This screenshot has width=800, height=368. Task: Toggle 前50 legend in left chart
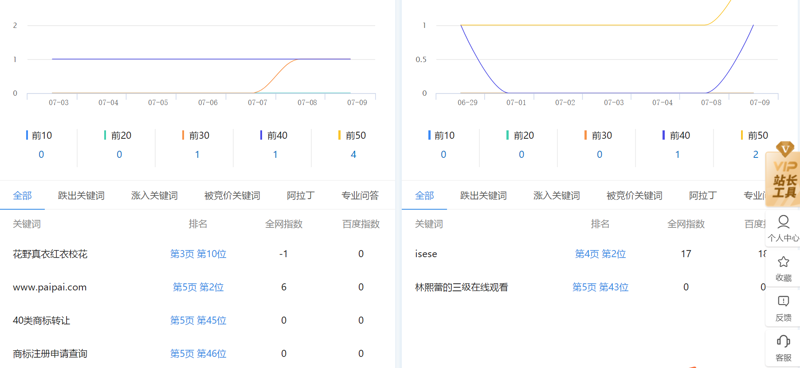pyautogui.click(x=352, y=136)
